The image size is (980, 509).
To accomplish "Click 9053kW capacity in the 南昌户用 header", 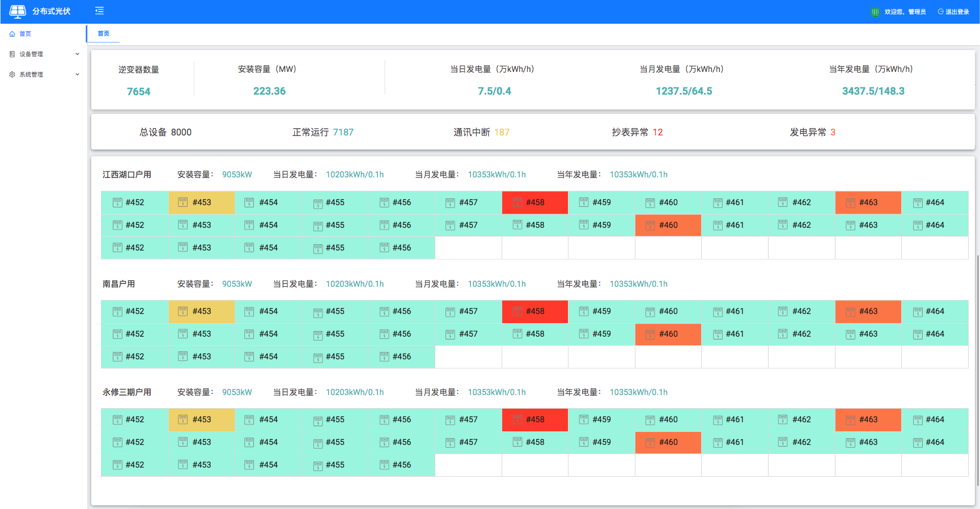I will [x=237, y=284].
